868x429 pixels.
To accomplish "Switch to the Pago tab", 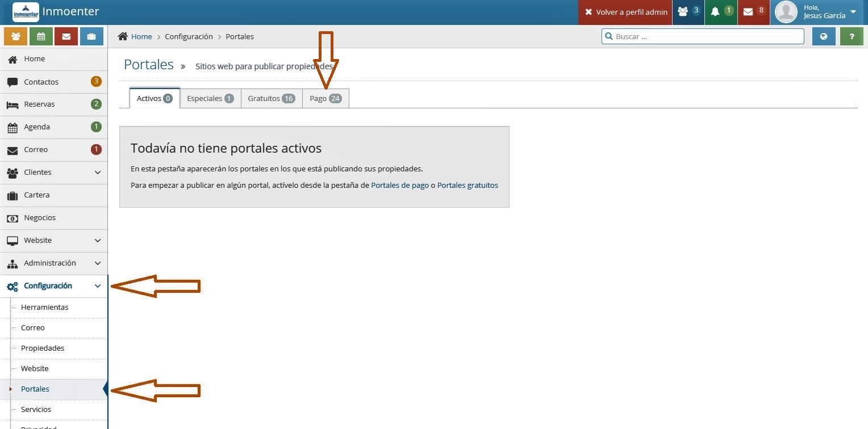I will 325,98.
